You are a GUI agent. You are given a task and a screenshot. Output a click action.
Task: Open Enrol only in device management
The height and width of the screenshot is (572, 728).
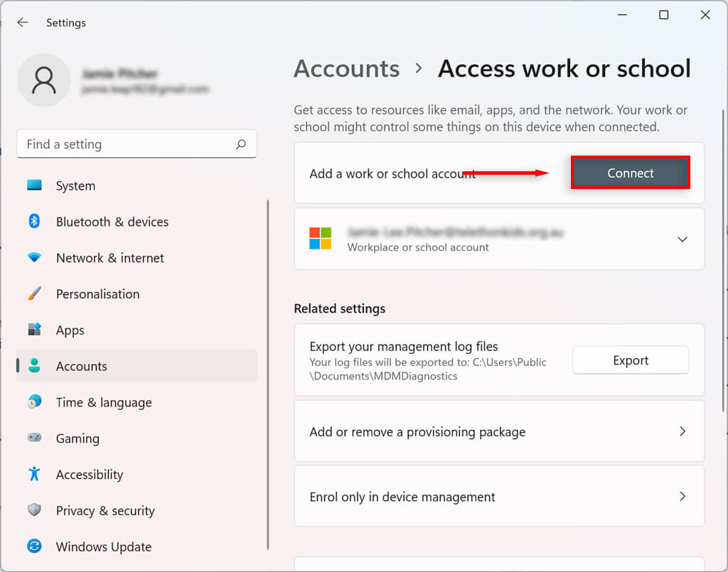(498, 497)
